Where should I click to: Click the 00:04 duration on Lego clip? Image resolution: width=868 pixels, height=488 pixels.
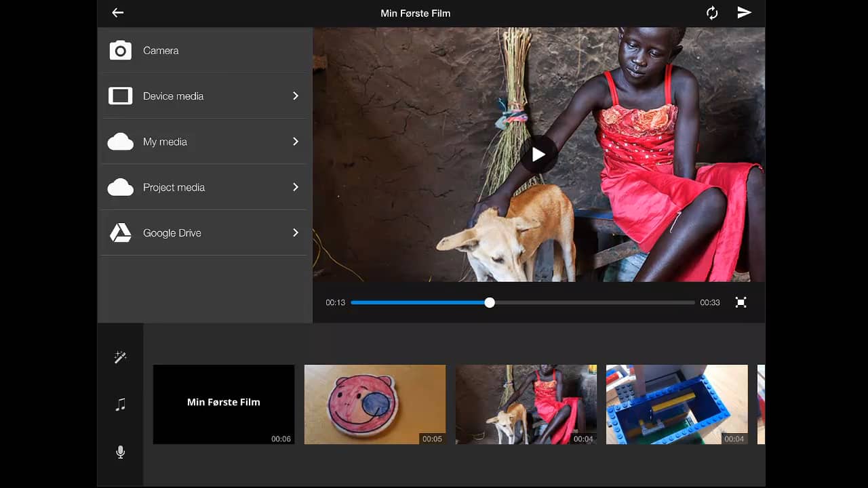(734, 439)
